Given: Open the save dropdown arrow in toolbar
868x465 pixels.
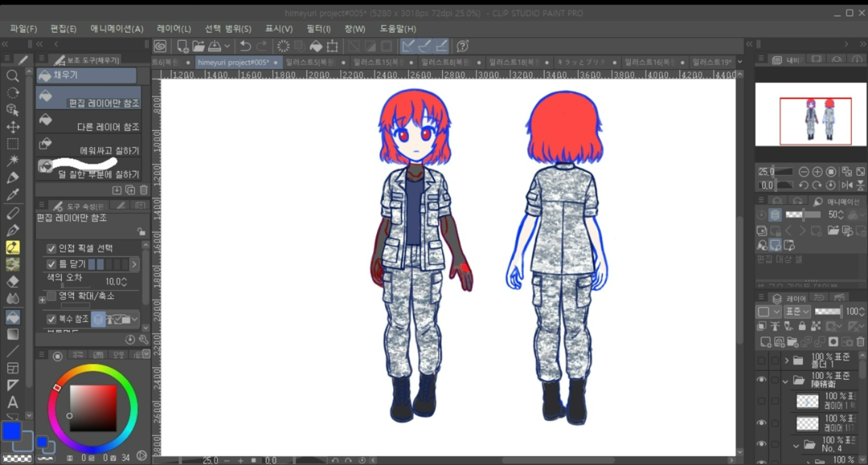Looking at the screenshot, I should 227,47.
